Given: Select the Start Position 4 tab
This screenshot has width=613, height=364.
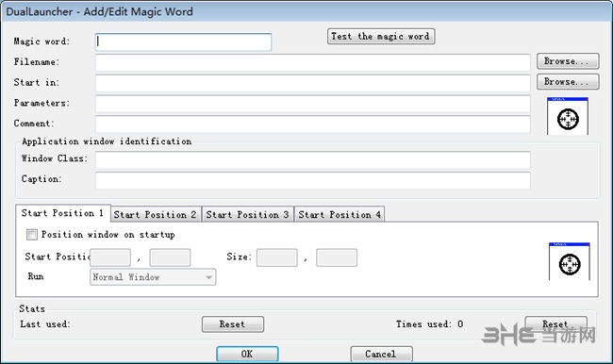Looking at the screenshot, I should (340, 215).
